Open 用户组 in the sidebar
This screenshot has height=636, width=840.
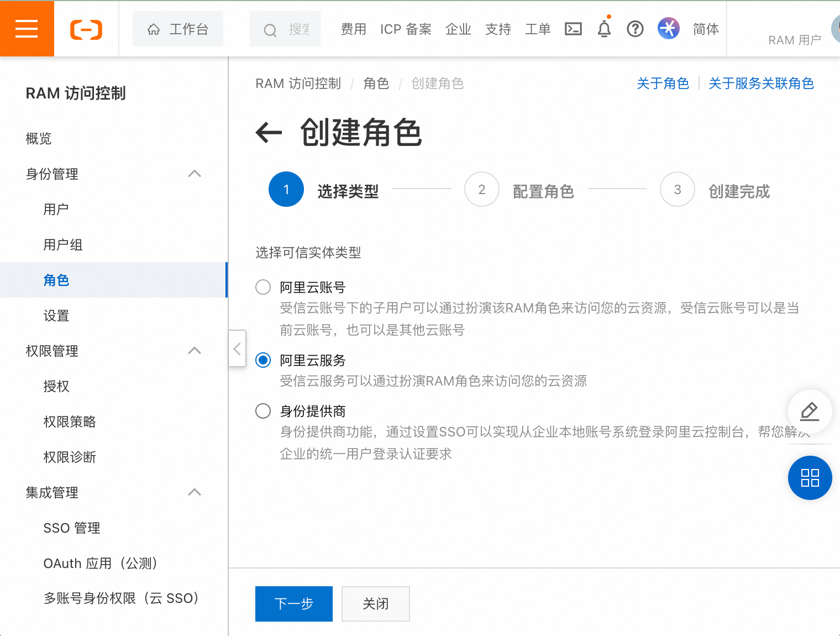63,244
